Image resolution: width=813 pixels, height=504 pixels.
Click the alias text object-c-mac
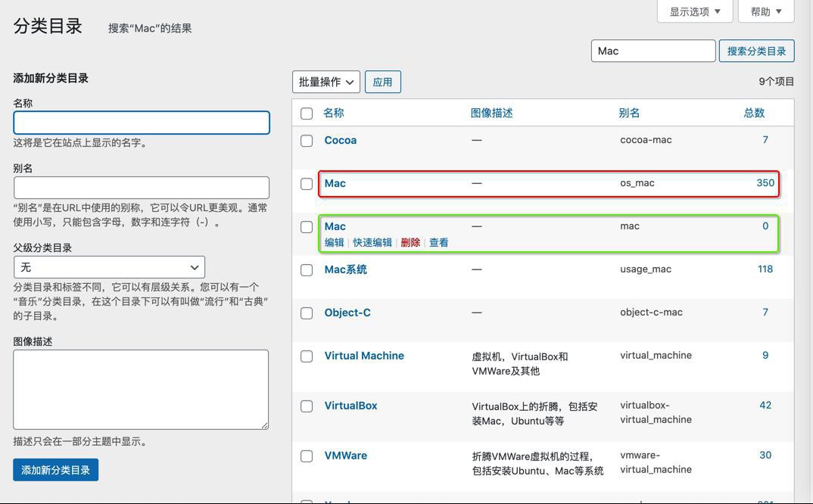pyautogui.click(x=651, y=312)
